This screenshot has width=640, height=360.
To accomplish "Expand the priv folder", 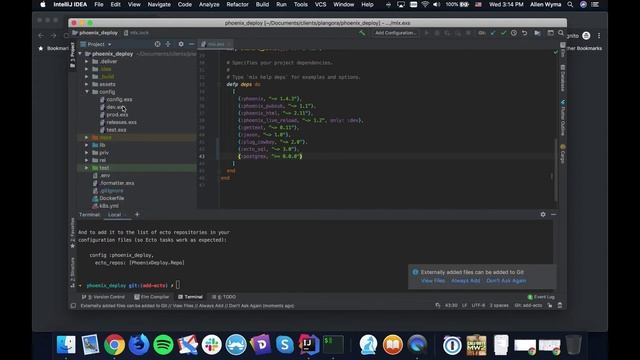I will point(87,153).
